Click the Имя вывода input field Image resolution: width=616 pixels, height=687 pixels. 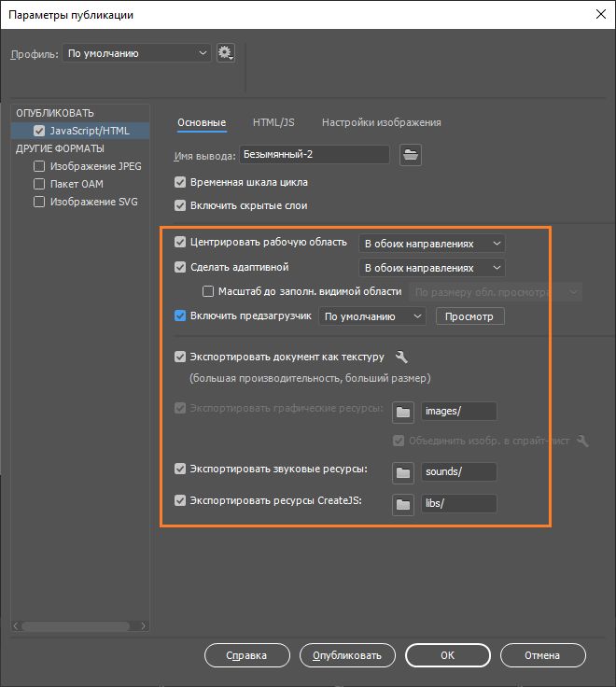pos(315,155)
